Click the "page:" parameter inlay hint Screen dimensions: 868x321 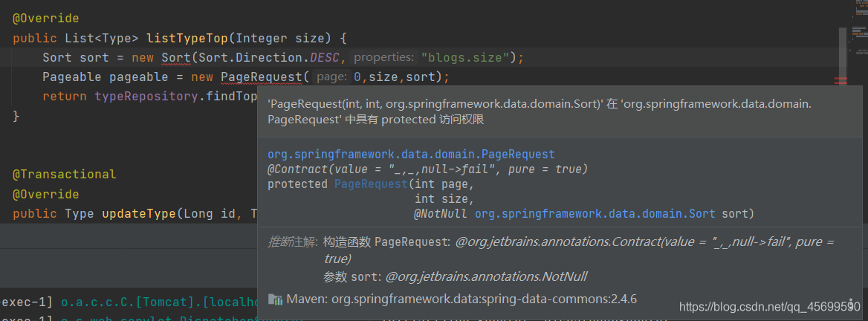click(x=333, y=77)
